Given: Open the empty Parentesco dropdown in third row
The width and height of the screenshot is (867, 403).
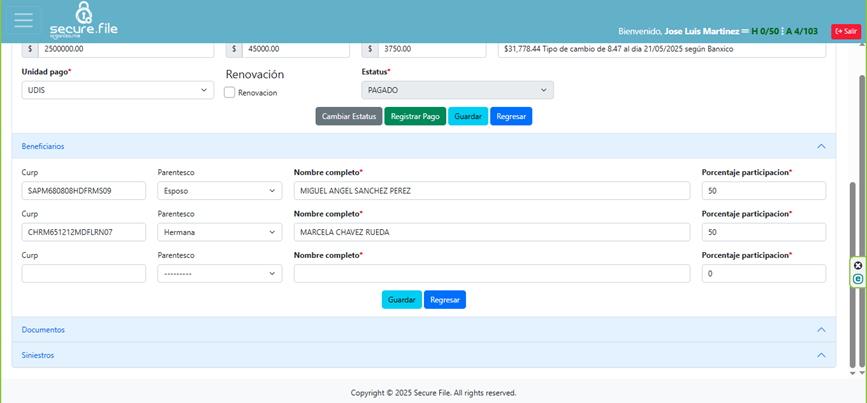Looking at the screenshot, I should [219, 273].
